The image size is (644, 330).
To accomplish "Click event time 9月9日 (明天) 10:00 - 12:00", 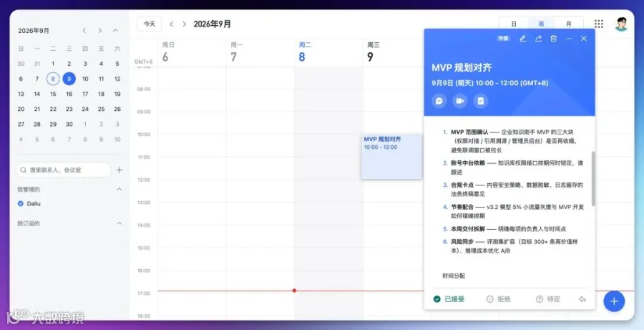I will [489, 83].
